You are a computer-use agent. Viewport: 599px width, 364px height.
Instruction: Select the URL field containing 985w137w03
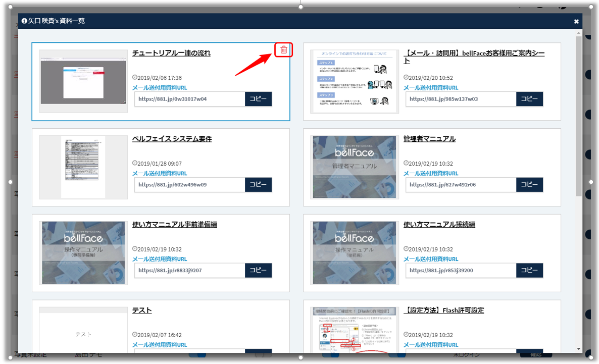(461, 99)
